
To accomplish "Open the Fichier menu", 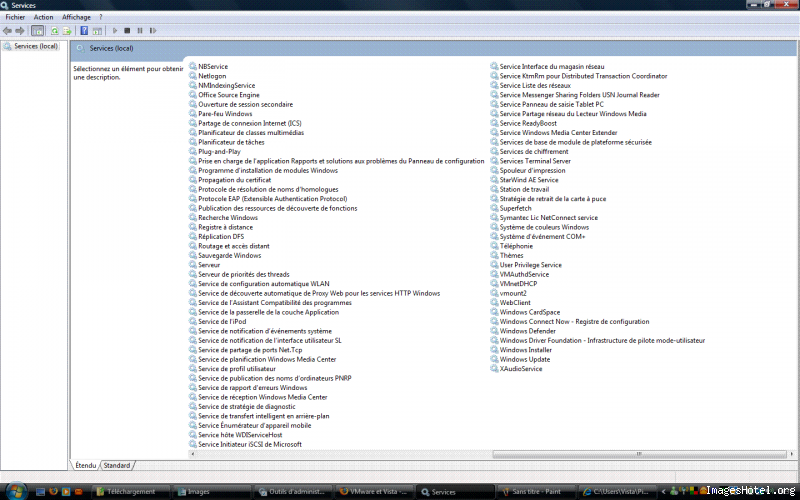I will pos(15,17).
